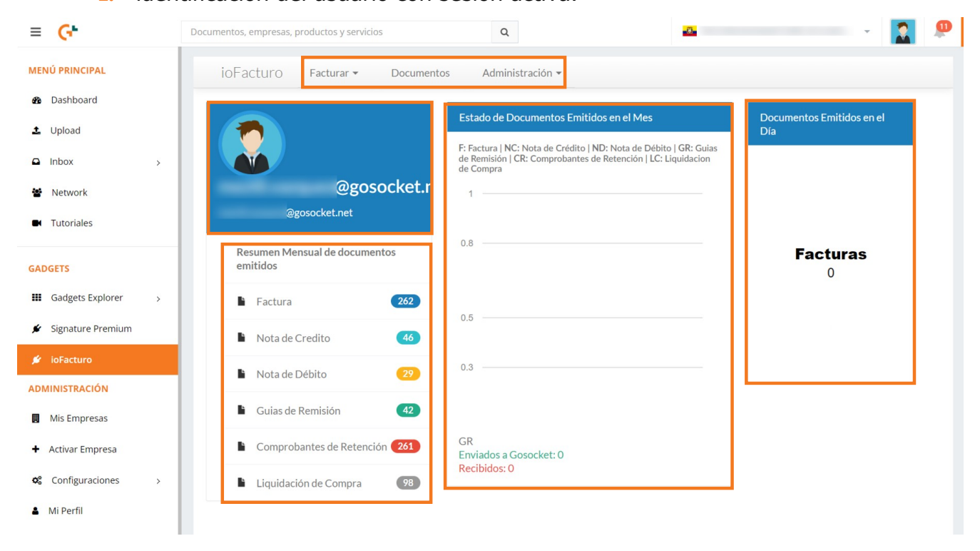
Task: Click the Factura count badge 262
Action: click(x=406, y=301)
